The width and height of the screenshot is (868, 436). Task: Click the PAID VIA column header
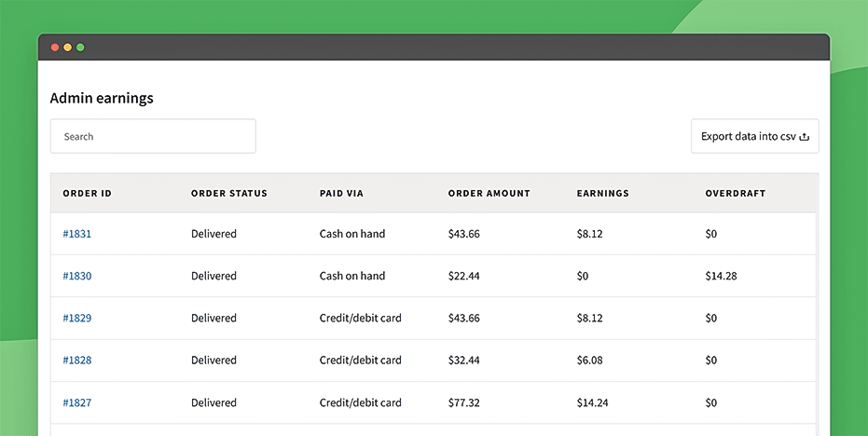pos(341,194)
